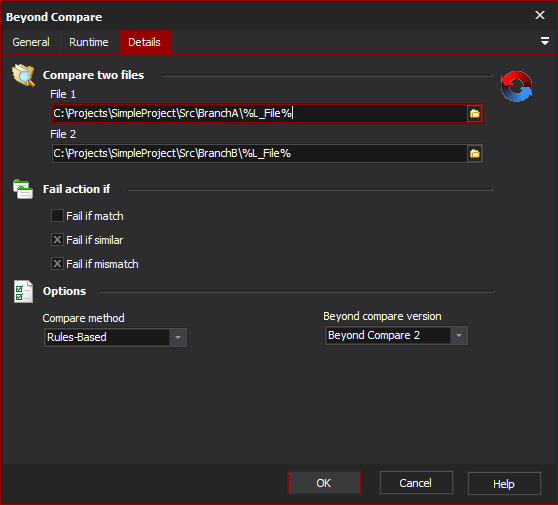This screenshot has width=558, height=505.
Task: Click the Cancel button
Action: click(416, 483)
